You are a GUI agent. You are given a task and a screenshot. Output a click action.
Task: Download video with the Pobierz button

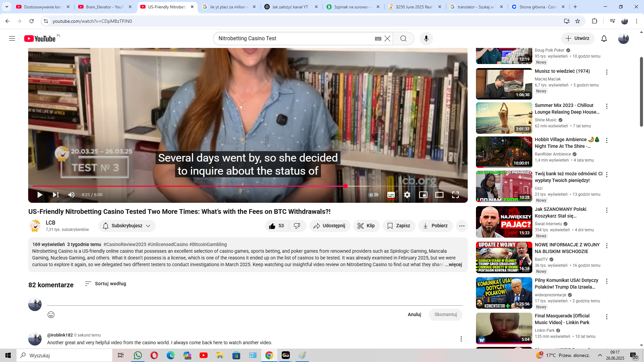pyautogui.click(x=435, y=226)
